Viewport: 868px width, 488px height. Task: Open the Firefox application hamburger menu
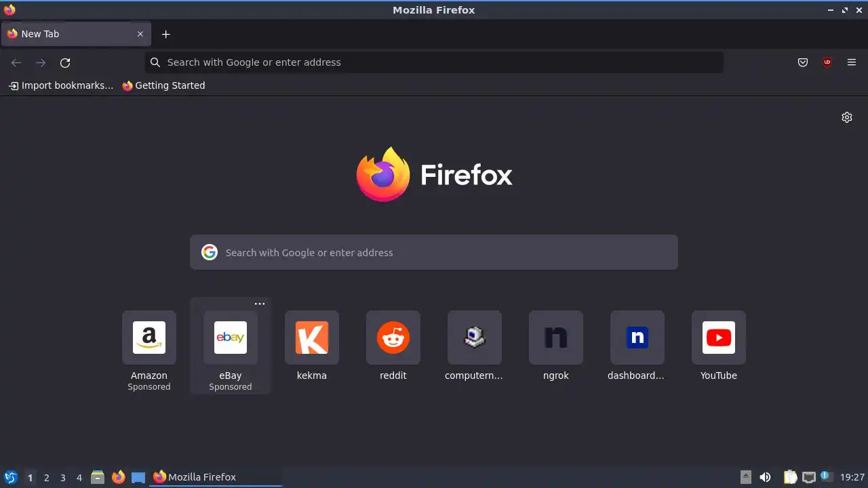click(x=852, y=62)
